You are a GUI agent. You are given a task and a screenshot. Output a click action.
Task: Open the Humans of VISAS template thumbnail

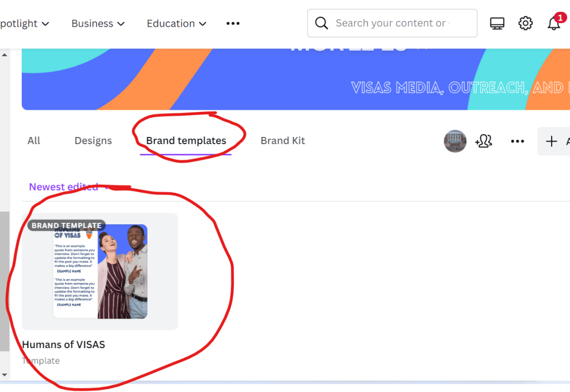pyautogui.click(x=100, y=272)
